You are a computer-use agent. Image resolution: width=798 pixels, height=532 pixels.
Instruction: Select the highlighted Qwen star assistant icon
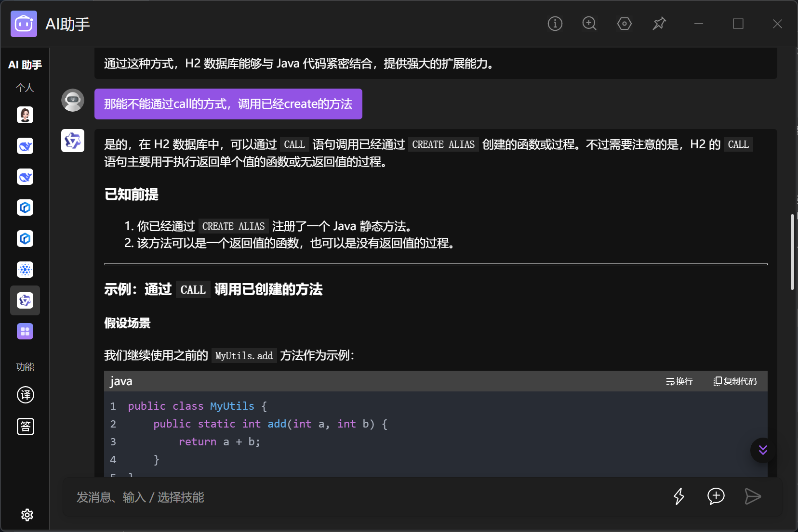(25, 300)
